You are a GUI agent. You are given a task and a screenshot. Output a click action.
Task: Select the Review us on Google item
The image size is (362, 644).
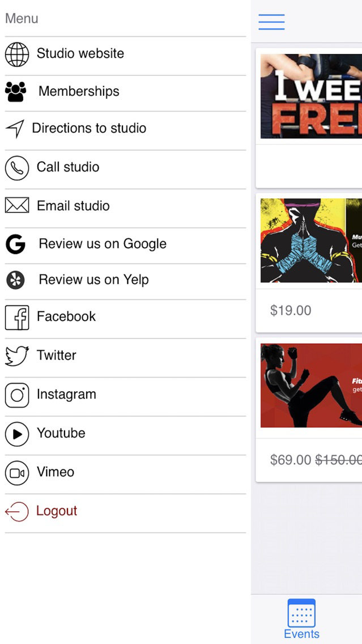point(125,244)
